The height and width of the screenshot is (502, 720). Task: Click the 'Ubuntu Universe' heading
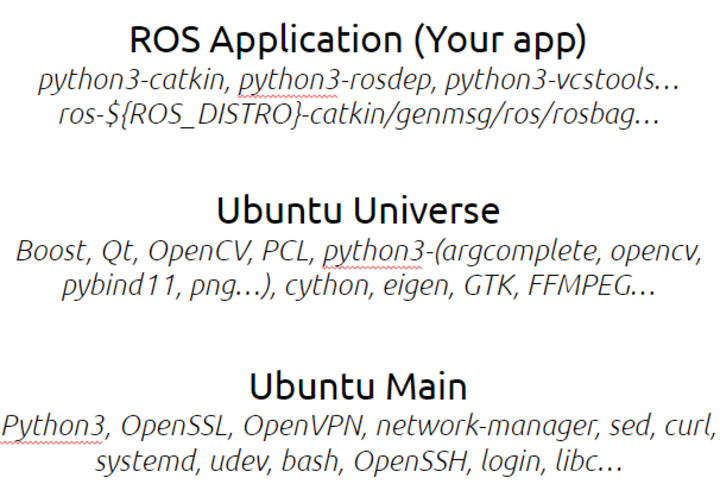[358, 210]
